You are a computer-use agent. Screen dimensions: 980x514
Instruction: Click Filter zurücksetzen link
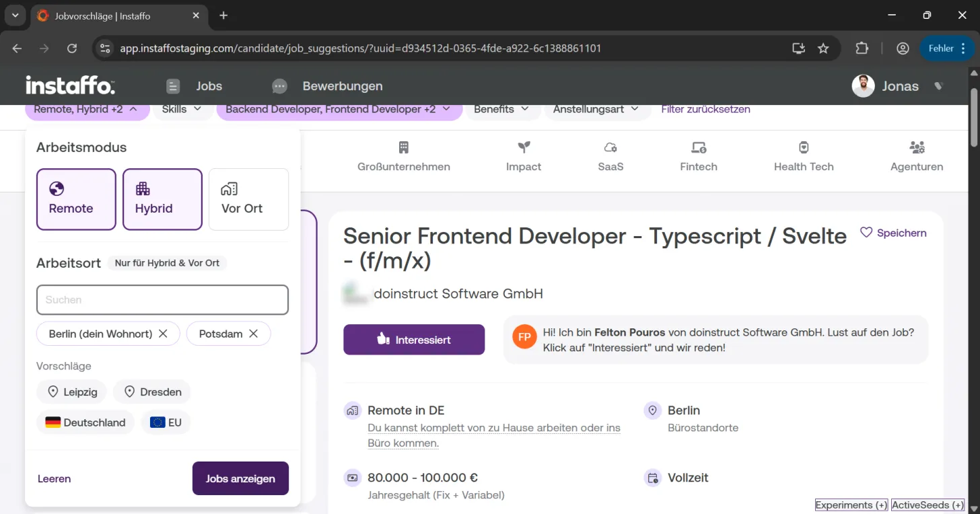tap(706, 109)
